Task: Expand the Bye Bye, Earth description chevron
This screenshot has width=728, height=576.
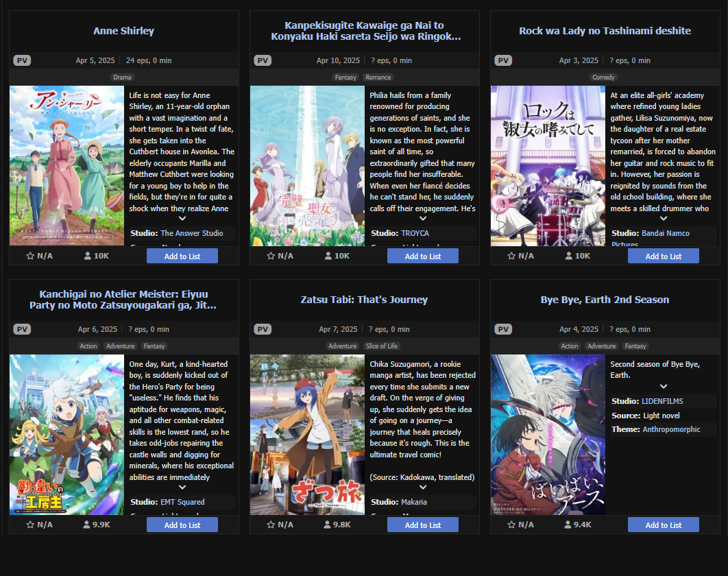Action: pos(664,387)
